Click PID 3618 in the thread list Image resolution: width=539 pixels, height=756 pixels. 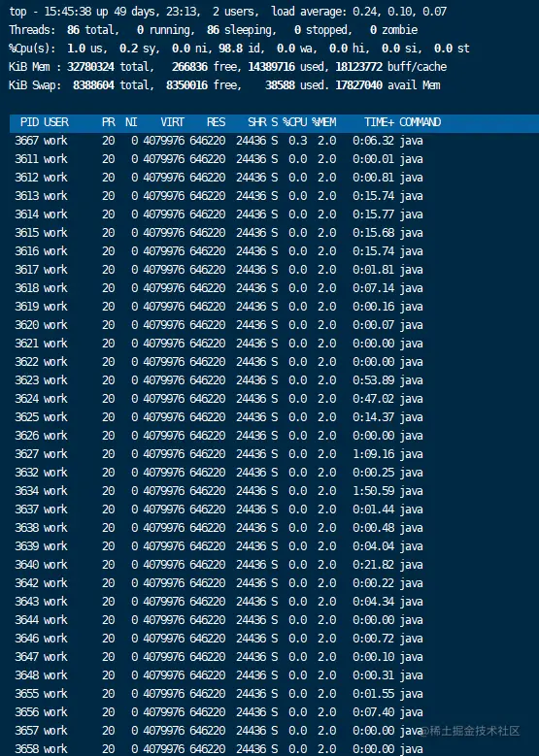26,288
